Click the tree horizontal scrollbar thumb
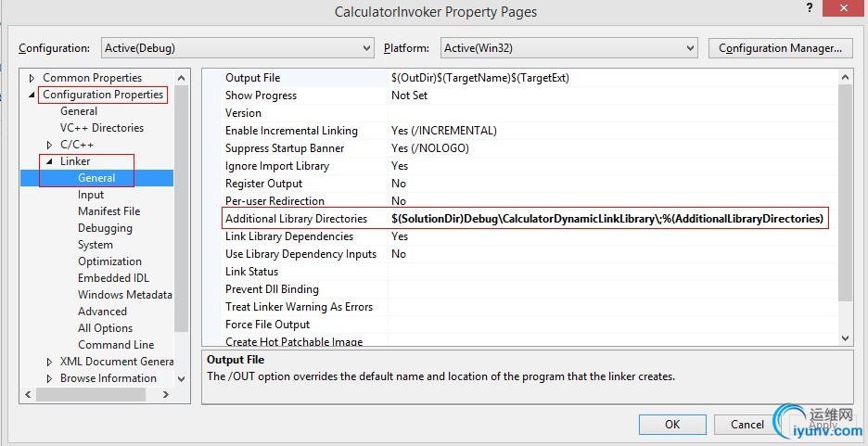The image size is (868, 446). [x=91, y=395]
